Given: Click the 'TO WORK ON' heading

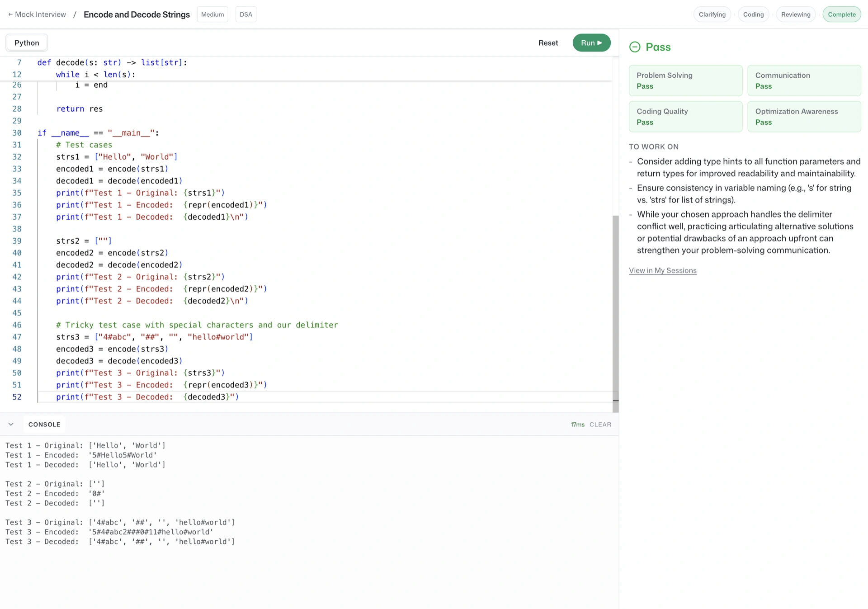Looking at the screenshot, I should pos(653,146).
